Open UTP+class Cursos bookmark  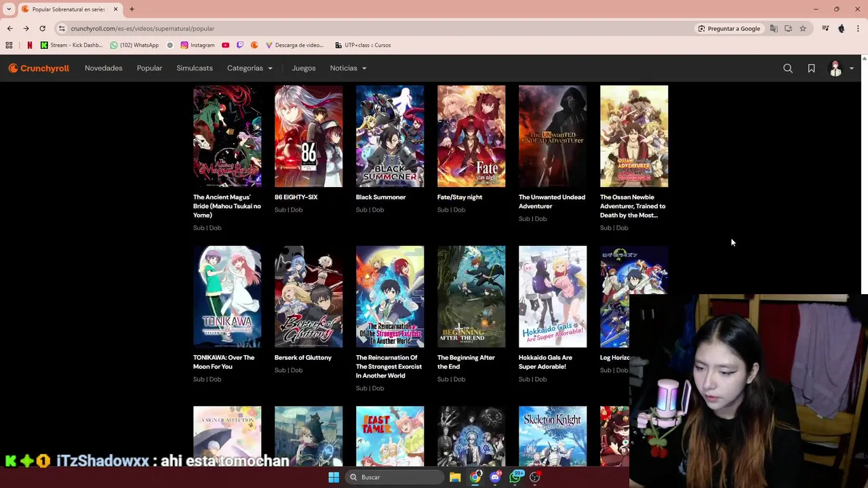click(363, 45)
